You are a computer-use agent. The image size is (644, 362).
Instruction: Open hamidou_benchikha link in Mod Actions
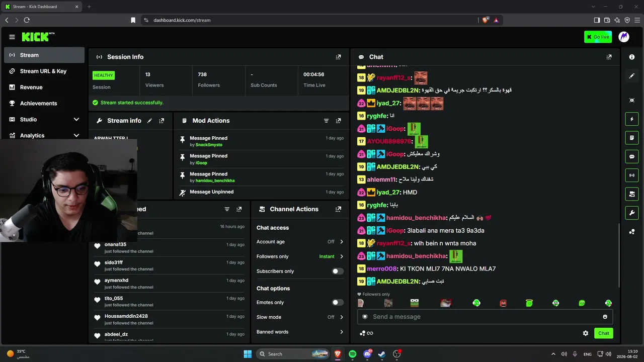pyautogui.click(x=215, y=180)
